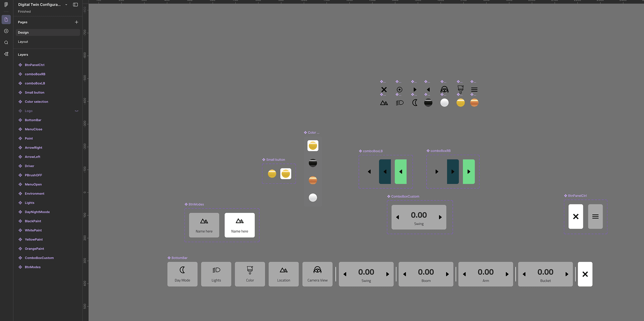Select the Design page
Screen dimensions: 644x321
tap(23, 32)
